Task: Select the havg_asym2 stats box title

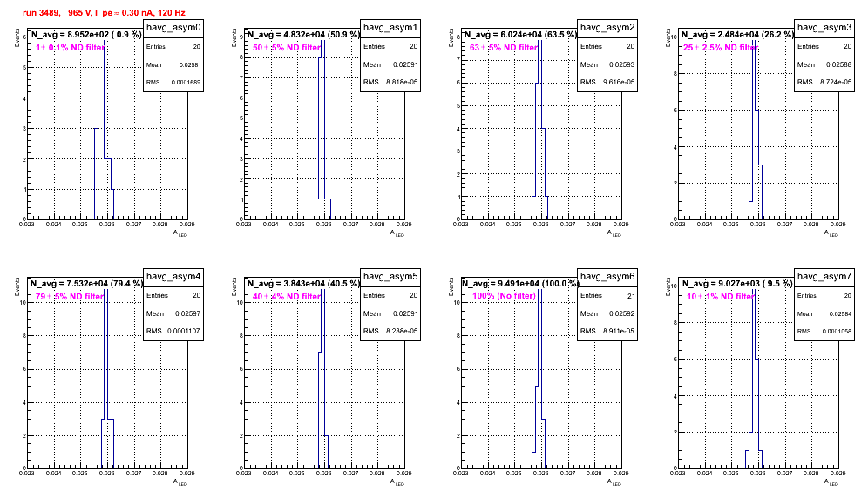Action: [607, 27]
